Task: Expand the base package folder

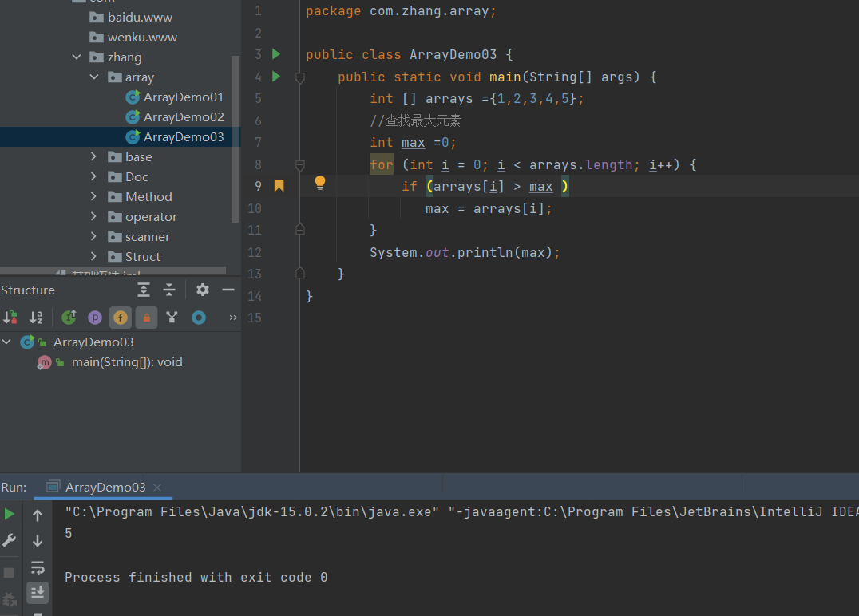Action: coord(93,156)
